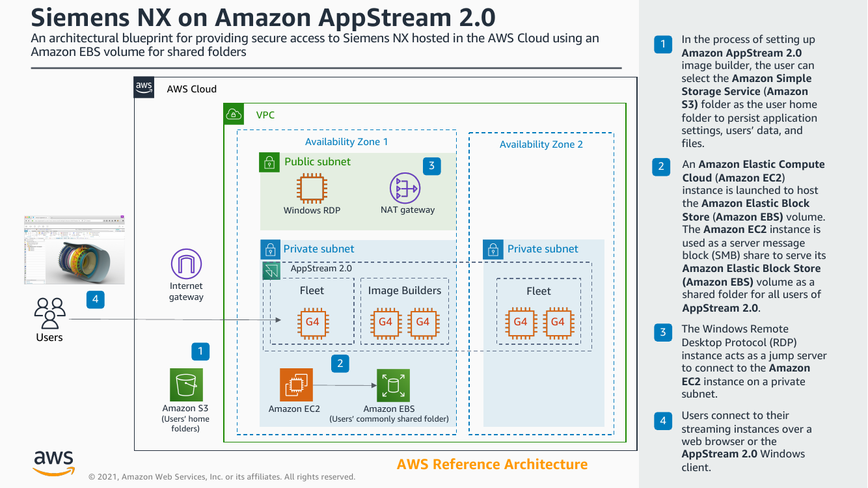Click the 'NAT gateway' caption

[407, 210]
